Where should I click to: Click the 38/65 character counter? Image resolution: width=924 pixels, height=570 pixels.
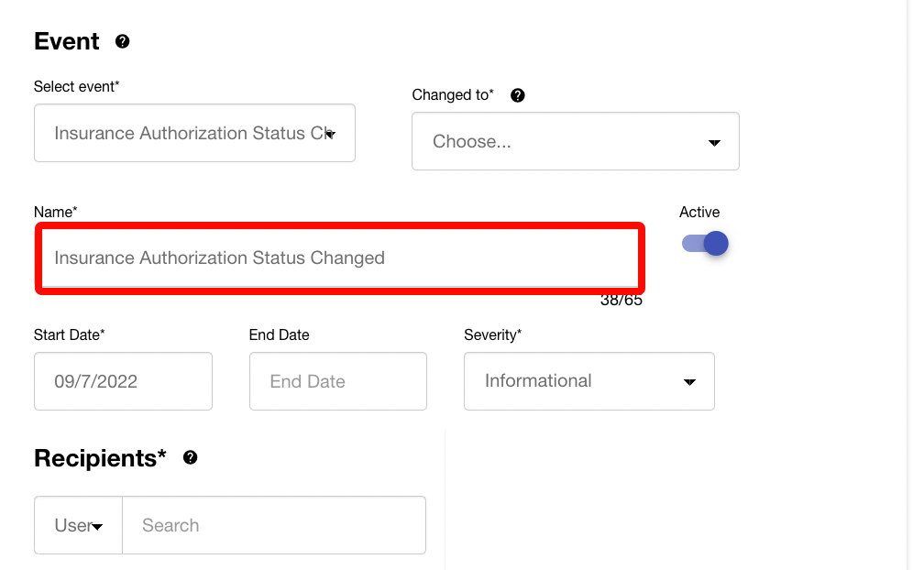pyautogui.click(x=621, y=301)
